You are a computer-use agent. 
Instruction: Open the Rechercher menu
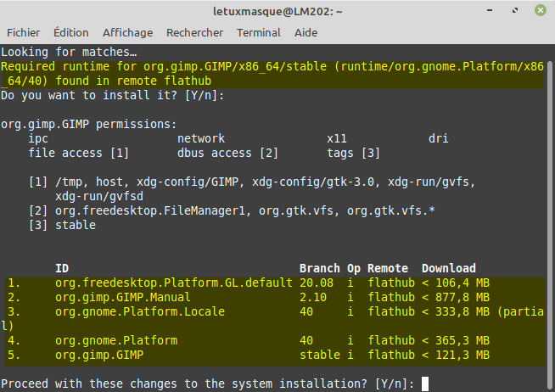click(x=194, y=32)
